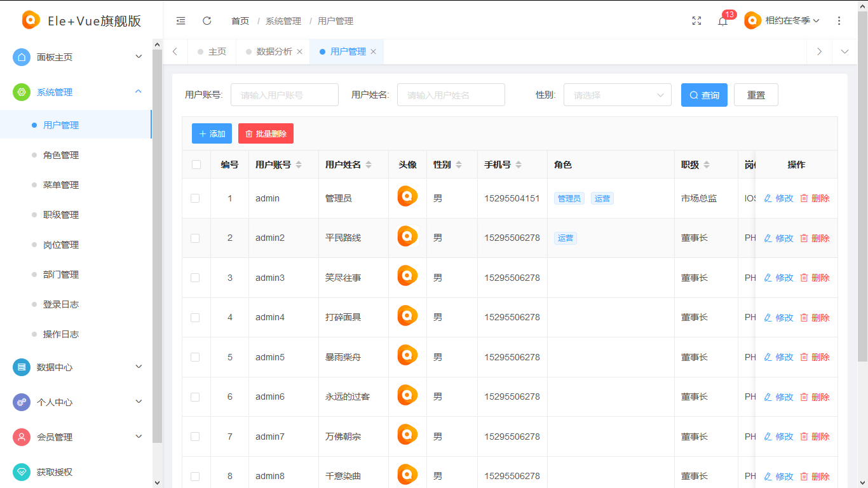This screenshot has width=868, height=488.
Task: Check the row for admin
Action: (195, 198)
